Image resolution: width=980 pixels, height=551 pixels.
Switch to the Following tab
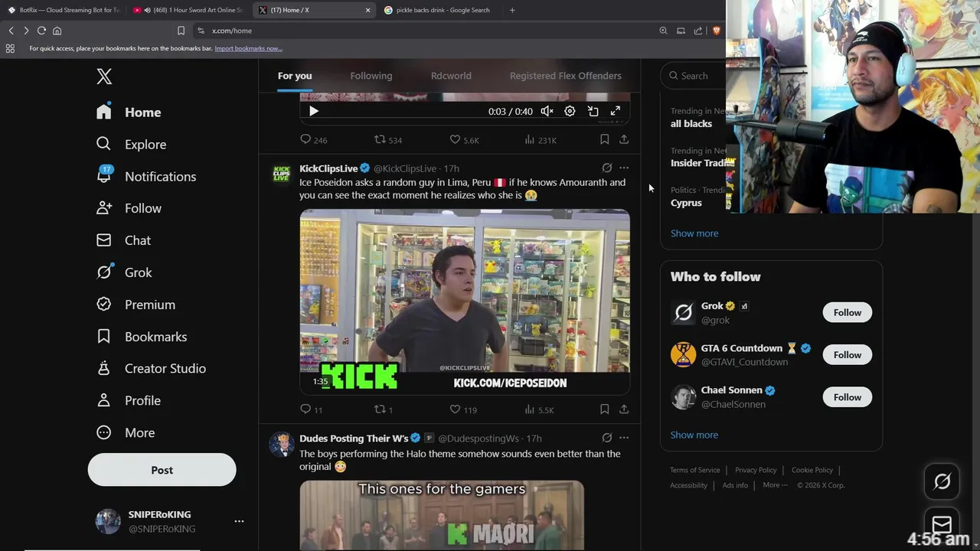click(371, 76)
